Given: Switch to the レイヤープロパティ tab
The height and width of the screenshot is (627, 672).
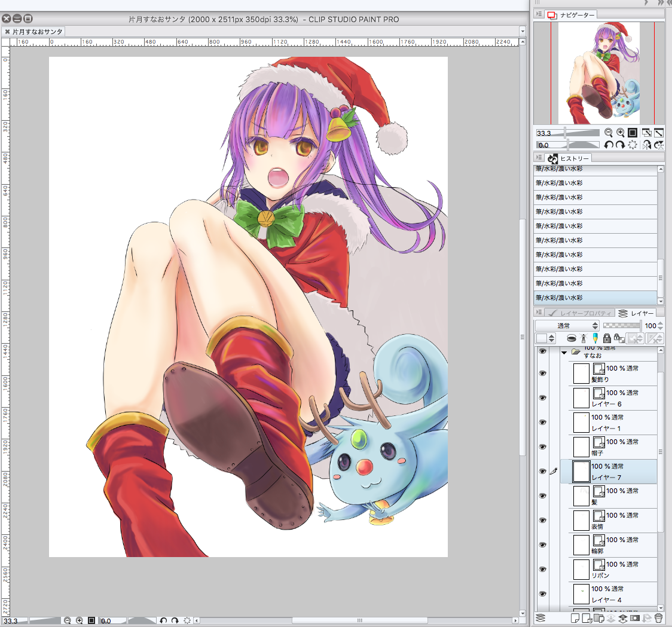Looking at the screenshot, I should [581, 313].
